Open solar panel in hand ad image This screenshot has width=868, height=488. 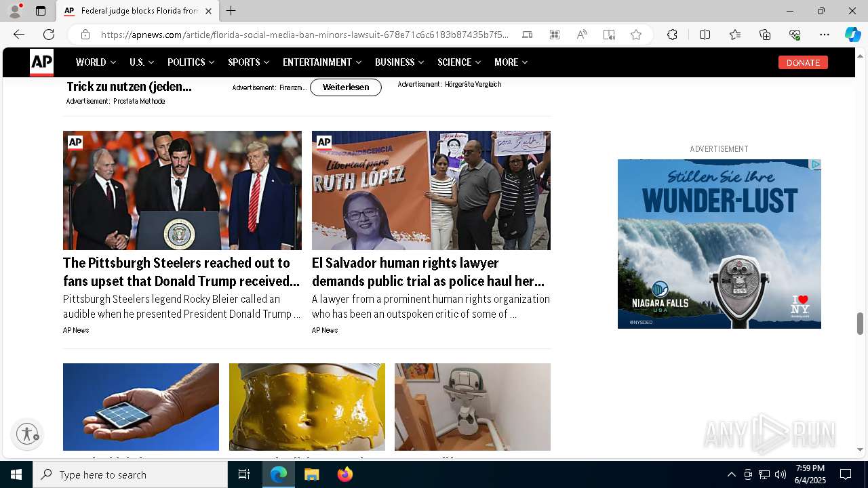pos(141,407)
